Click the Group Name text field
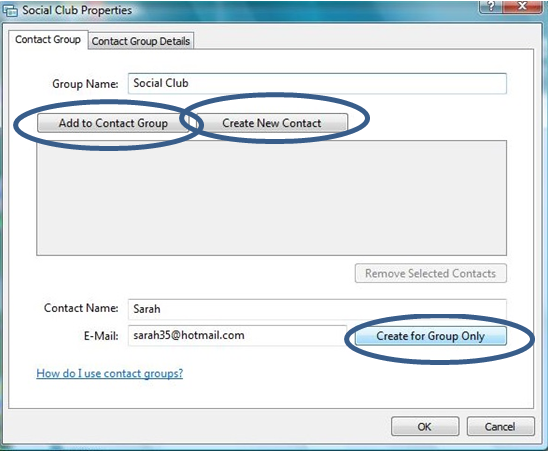Viewport: 548px width, 452px height. [x=317, y=84]
